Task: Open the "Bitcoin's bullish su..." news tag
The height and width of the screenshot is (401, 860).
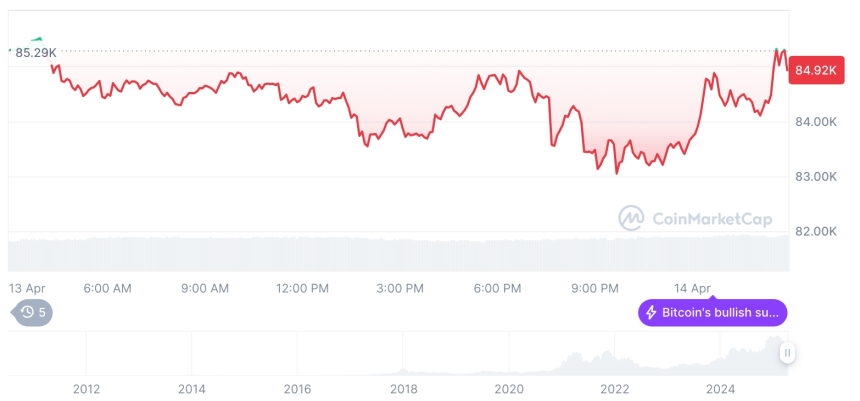Action: click(712, 313)
